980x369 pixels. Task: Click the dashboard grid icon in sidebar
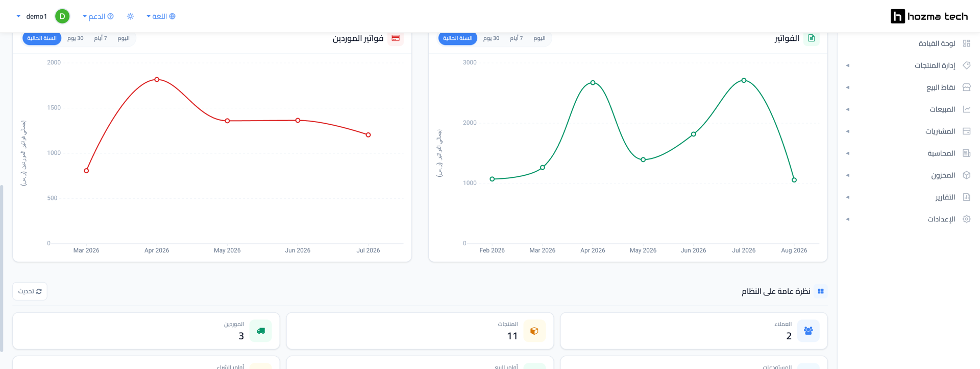(966, 43)
